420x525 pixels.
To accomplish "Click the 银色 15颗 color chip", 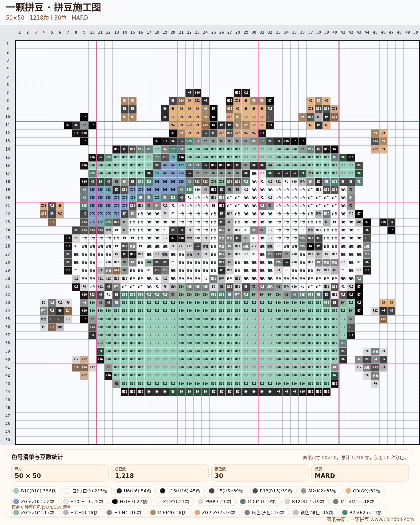I will (x=314, y=513).
